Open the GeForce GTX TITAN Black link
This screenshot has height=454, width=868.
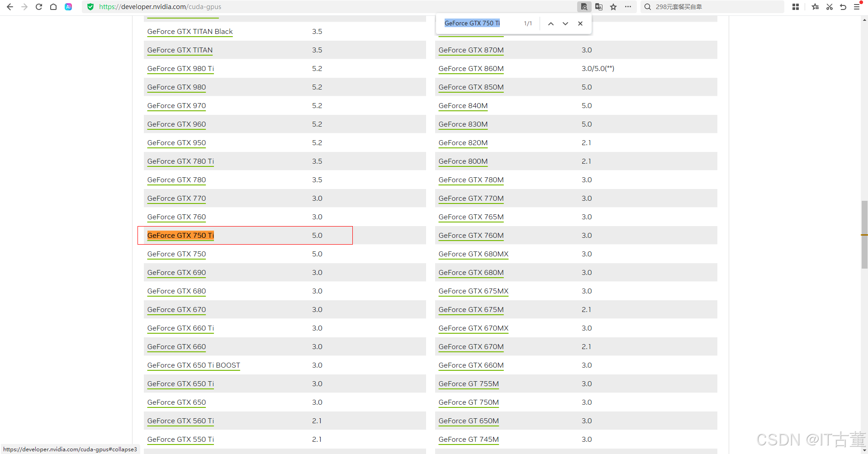pyautogui.click(x=190, y=32)
